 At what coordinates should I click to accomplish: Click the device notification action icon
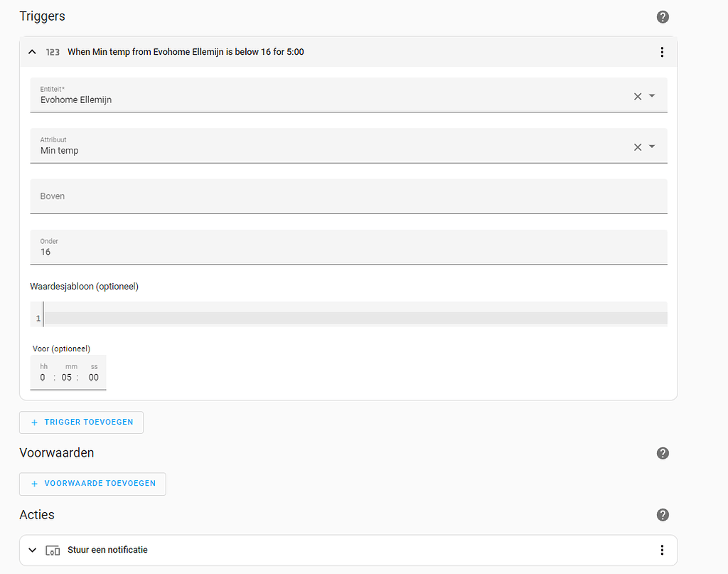click(x=53, y=550)
